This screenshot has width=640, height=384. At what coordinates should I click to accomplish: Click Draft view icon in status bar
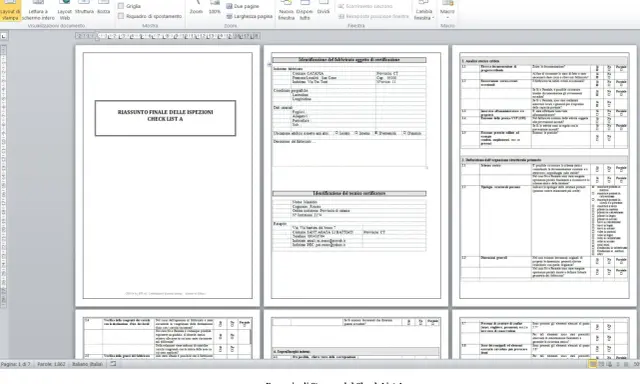pyautogui.click(x=626, y=364)
